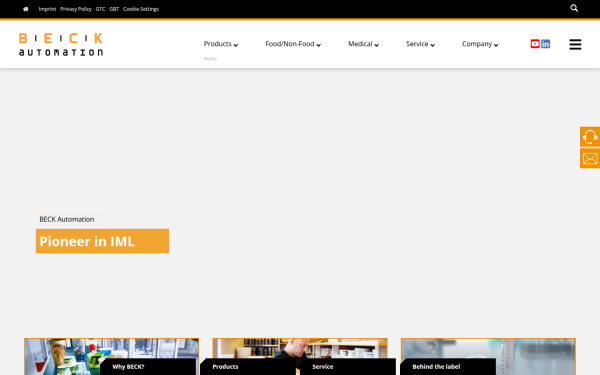600x375 pixels.
Task: Open the Food/Non-Food menu label
Action: [x=290, y=44]
